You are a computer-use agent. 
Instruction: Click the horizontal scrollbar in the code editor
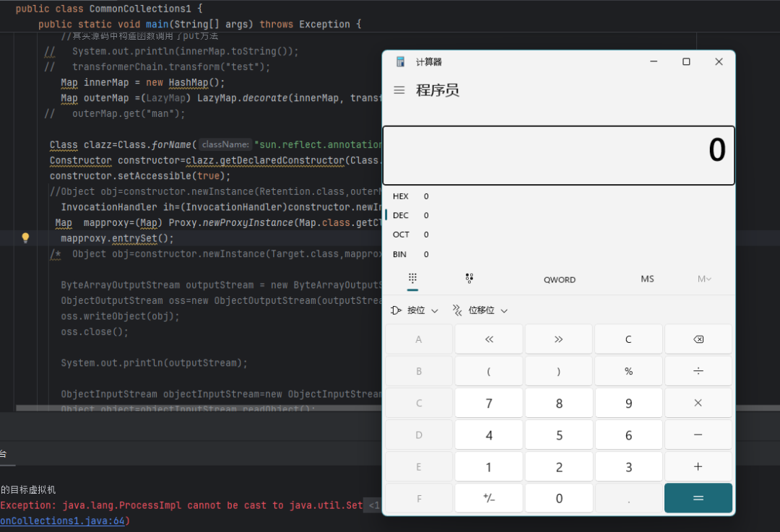199,408
